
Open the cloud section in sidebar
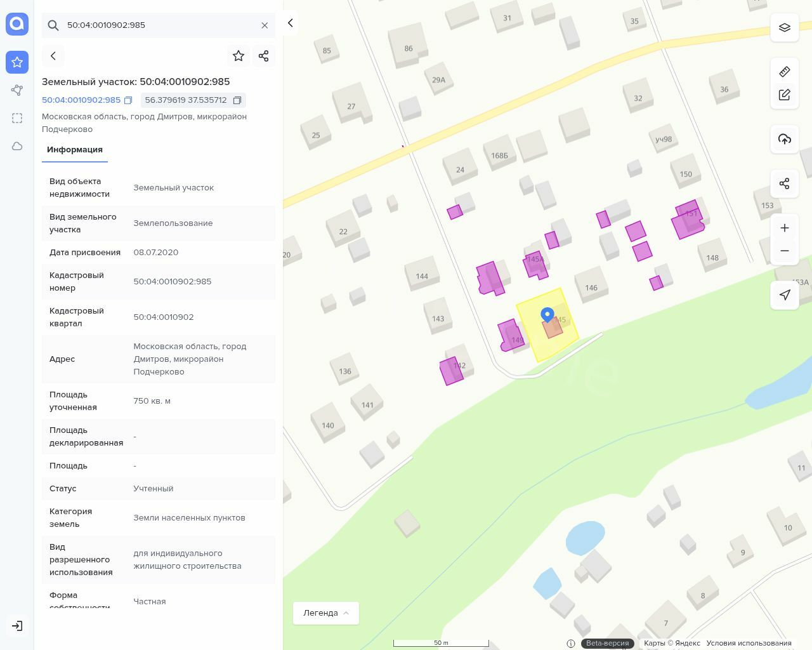pos(17,146)
